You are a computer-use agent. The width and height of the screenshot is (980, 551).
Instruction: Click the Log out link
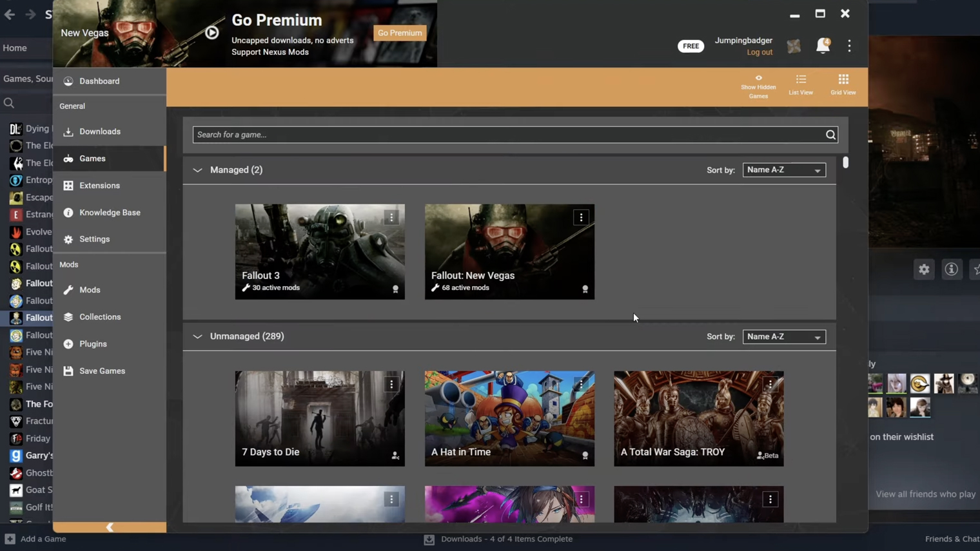pos(759,52)
